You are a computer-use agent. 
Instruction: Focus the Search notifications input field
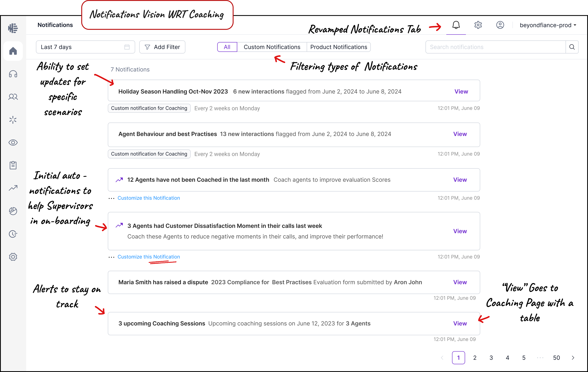496,47
